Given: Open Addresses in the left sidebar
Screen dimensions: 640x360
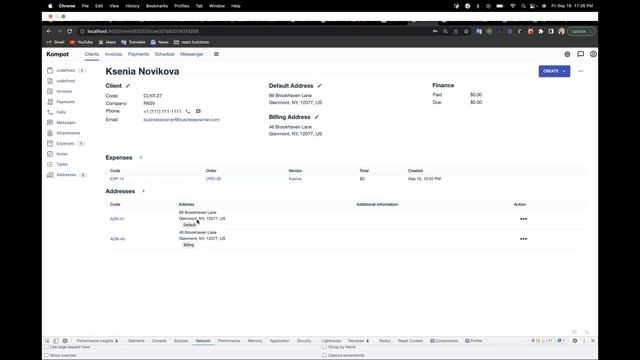Looking at the screenshot, I should pyautogui.click(x=66, y=175).
